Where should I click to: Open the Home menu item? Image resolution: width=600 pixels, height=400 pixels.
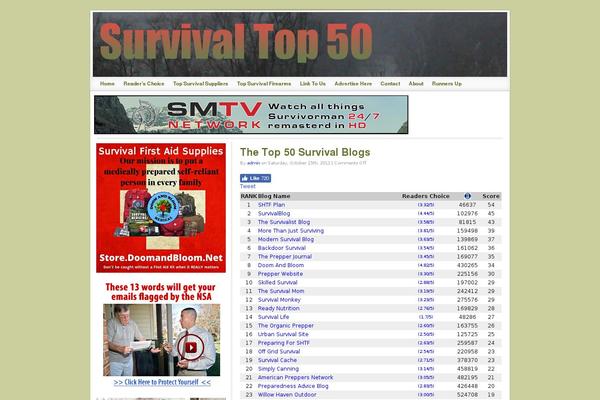107,83
